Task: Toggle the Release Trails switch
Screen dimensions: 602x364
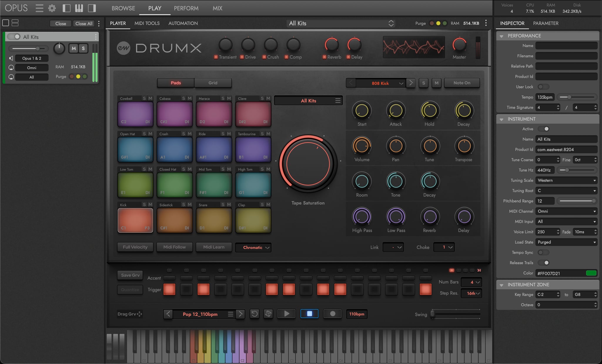Action: 543,263
